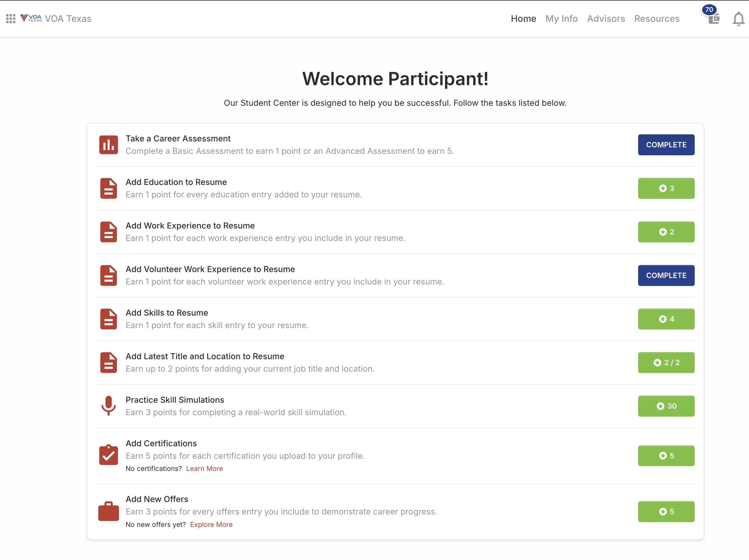Click the VOA Texas logo

[31, 18]
